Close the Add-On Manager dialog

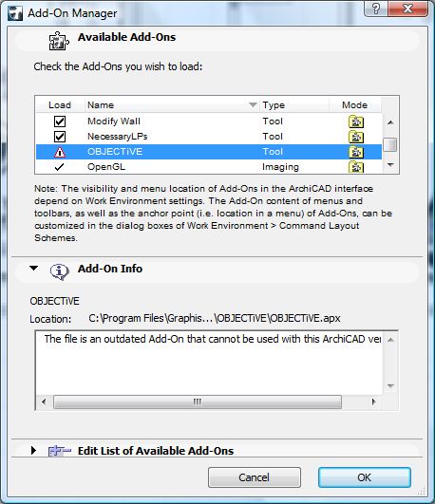(408, 9)
